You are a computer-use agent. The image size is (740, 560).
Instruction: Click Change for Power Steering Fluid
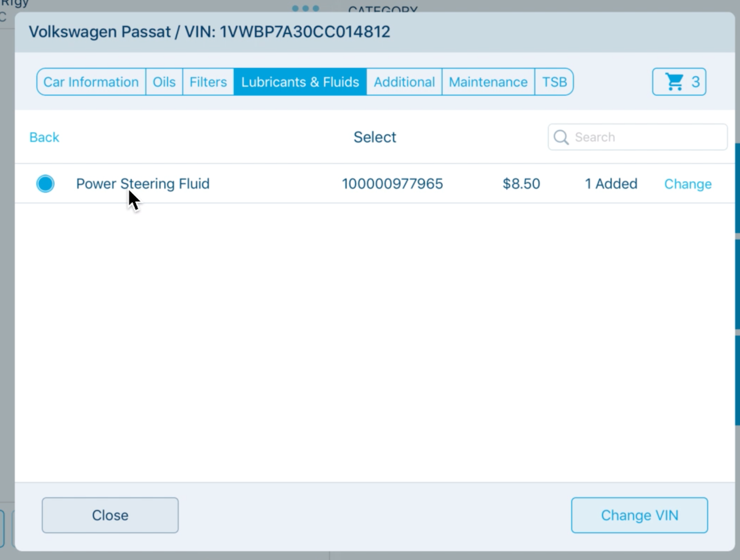(688, 184)
